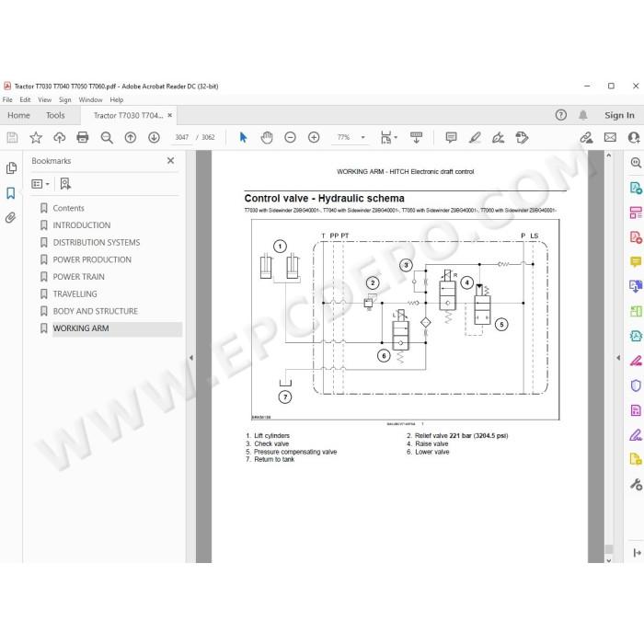Open the Window menu

click(x=90, y=99)
